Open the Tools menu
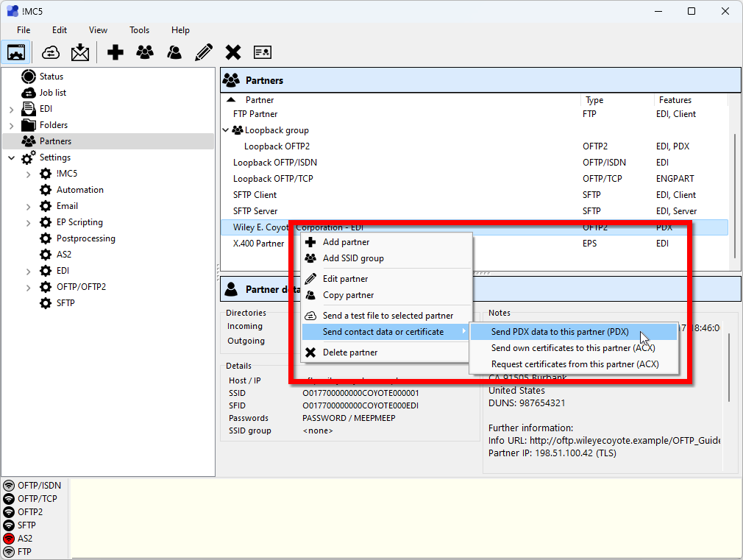 click(139, 30)
